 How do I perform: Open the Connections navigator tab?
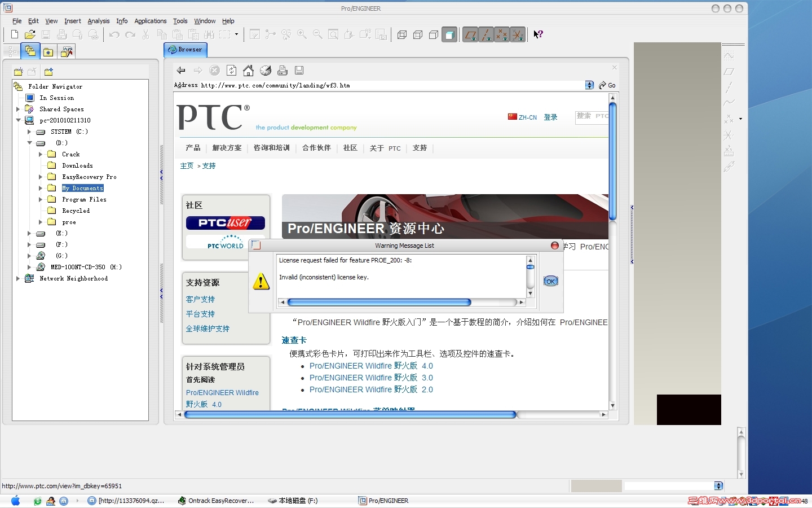click(67, 52)
